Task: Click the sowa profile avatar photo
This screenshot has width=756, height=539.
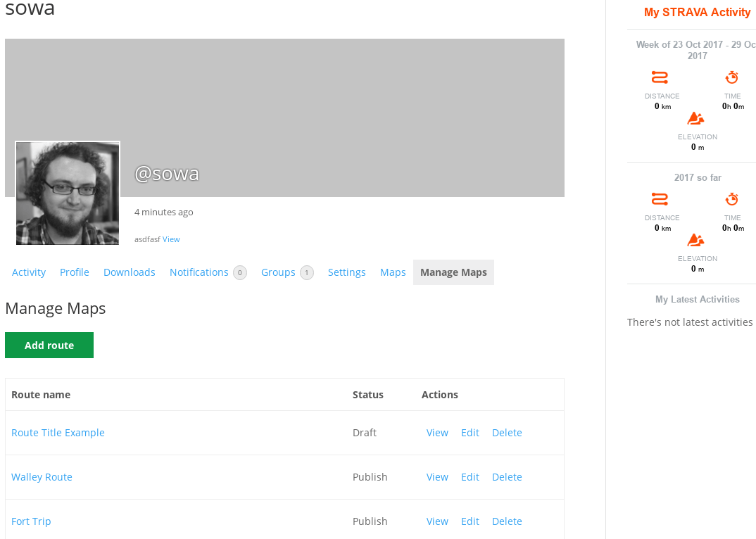Action: (68, 194)
